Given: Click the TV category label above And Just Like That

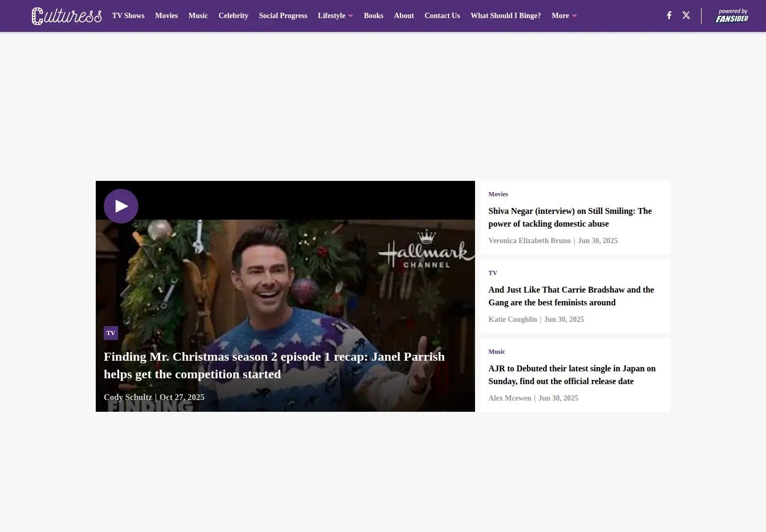Looking at the screenshot, I should [493, 273].
